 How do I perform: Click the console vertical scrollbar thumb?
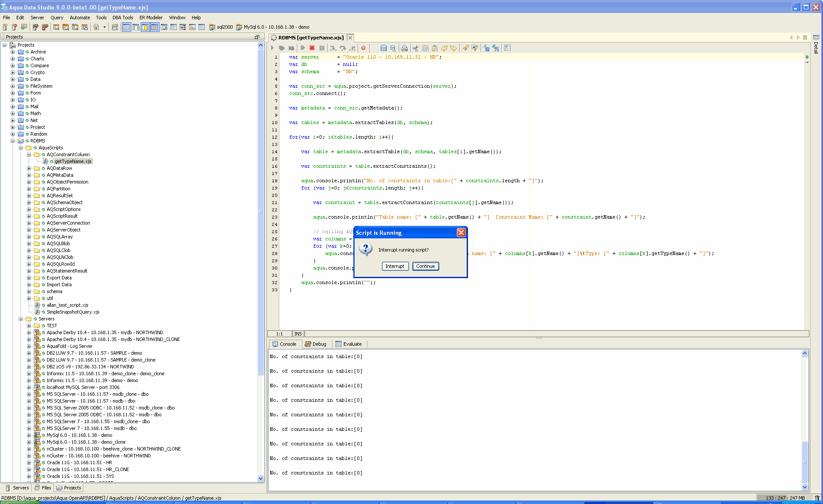(805, 462)
